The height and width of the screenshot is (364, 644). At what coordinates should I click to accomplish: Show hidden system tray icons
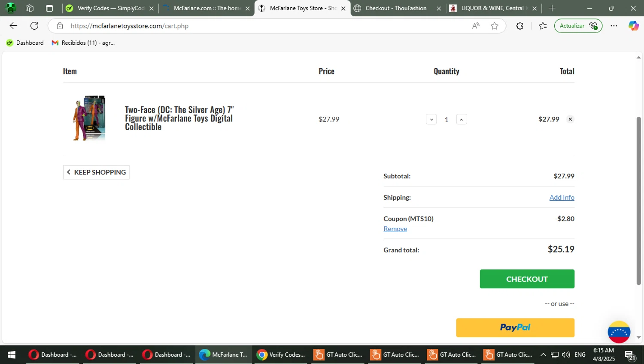point(543,355)
